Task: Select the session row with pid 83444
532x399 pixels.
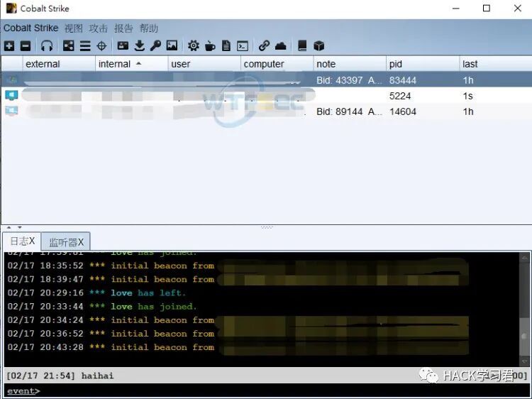Action: coord(267,80)
